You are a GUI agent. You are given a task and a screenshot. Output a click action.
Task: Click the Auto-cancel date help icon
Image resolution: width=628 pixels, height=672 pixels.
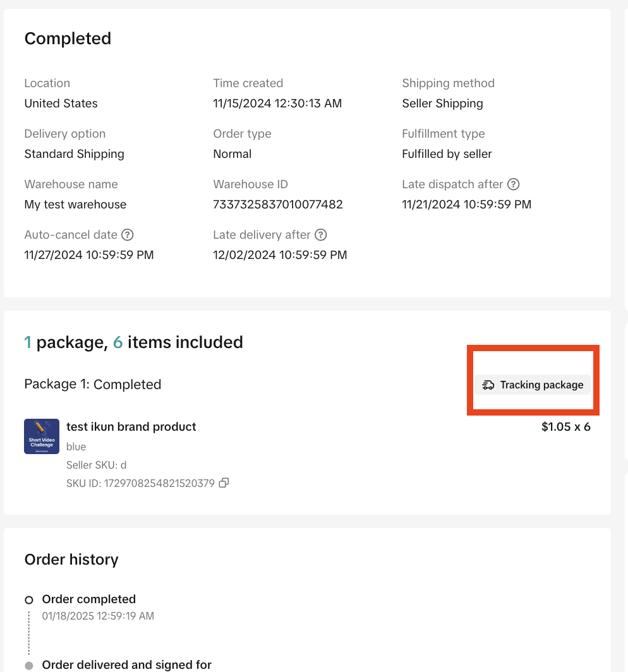pos(127,235)
